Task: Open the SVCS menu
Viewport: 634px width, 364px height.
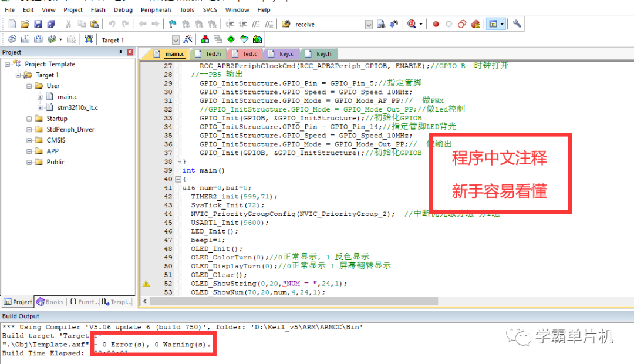Action: coord(210,10)
